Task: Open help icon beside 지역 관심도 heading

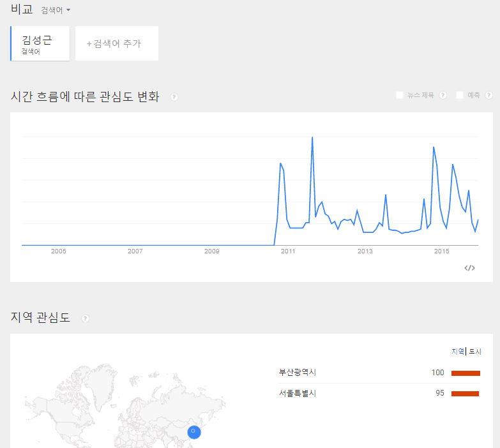Action: (86, 318)
